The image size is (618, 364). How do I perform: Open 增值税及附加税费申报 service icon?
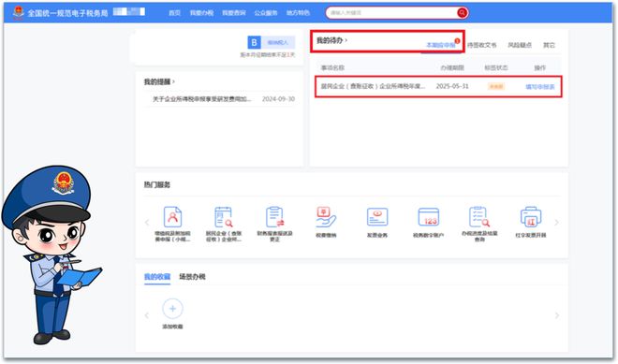click(x=172, y=217)
